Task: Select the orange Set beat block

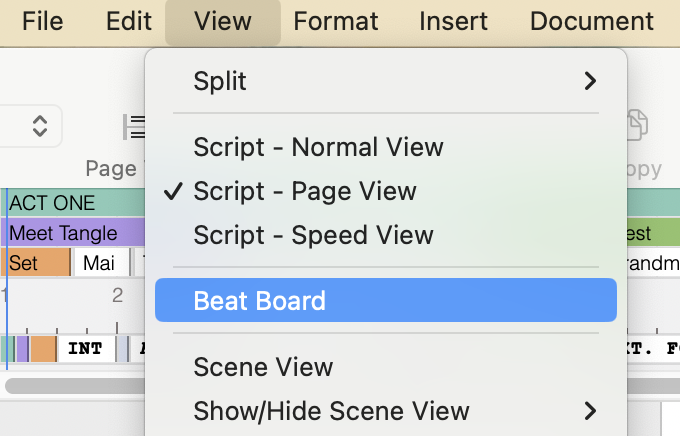Action: pos(36,263)
